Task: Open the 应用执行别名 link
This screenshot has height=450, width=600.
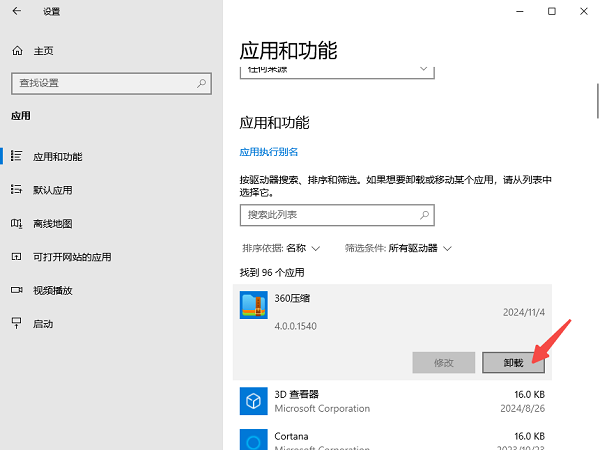Action: tap(269, 152)
